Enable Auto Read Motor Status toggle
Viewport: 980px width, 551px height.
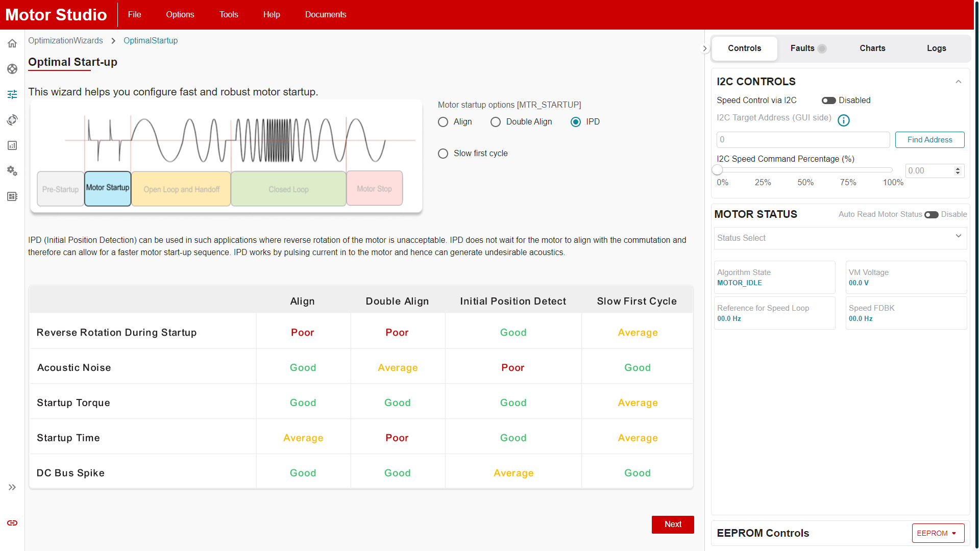pyautogui.click(x=931, y=215)
